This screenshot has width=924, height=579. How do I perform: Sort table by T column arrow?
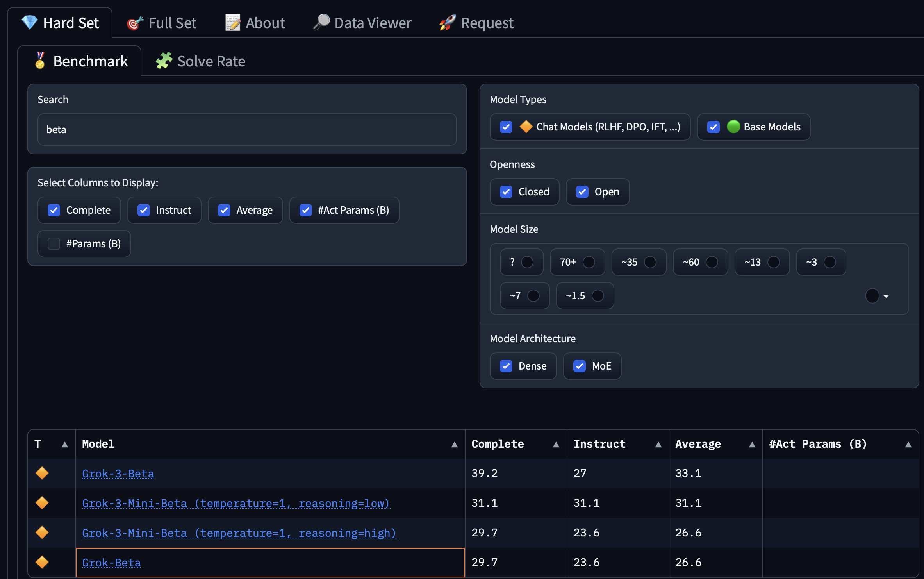(65, 445)
